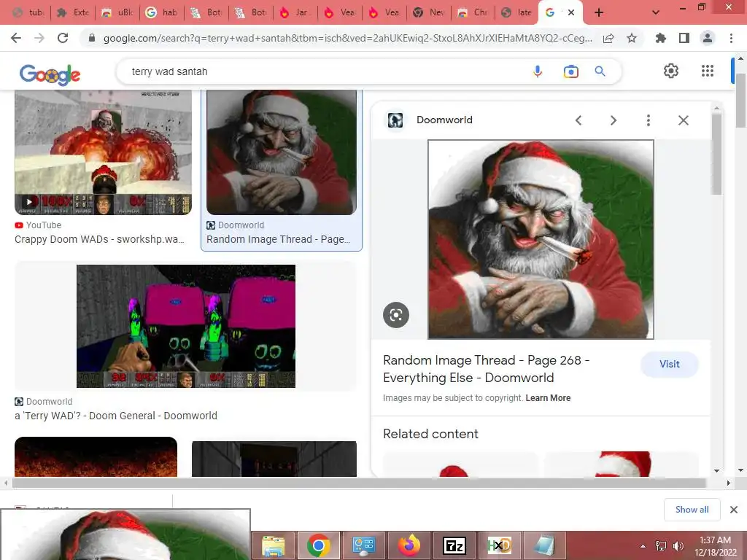This screenshot has height=560, width=747.
Task: Open Google quick settings gear
Action: (671, 71)
